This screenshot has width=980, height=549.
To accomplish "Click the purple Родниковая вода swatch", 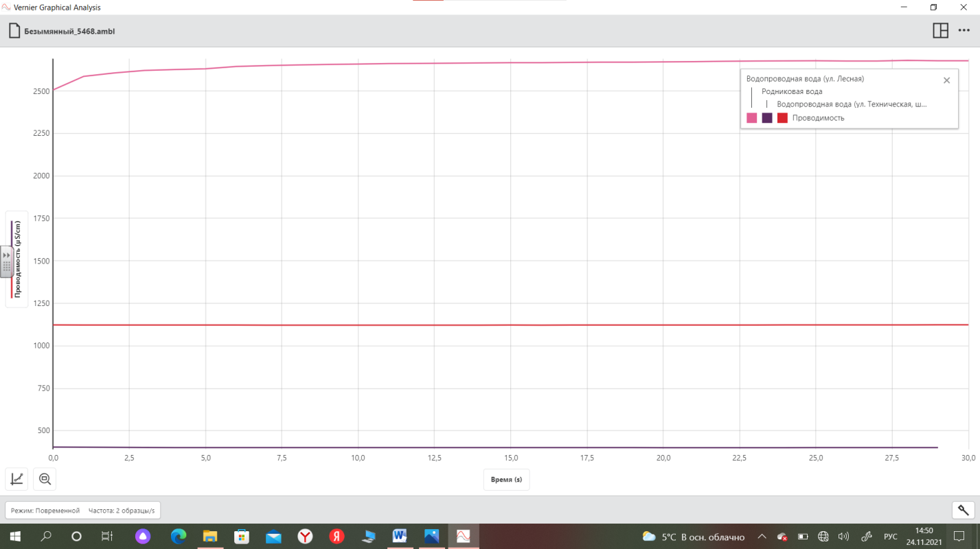I will 767,118.
